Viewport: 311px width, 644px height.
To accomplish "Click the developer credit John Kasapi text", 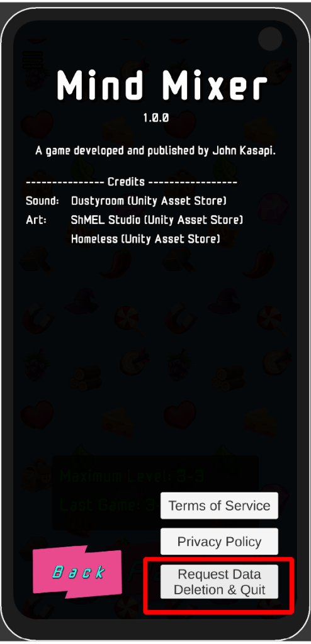I will point(244,151).
